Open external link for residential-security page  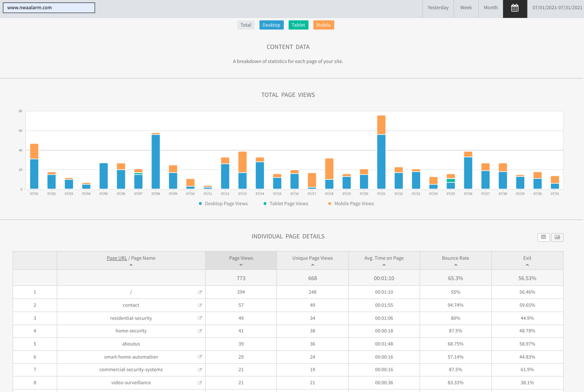pos(200,318)
